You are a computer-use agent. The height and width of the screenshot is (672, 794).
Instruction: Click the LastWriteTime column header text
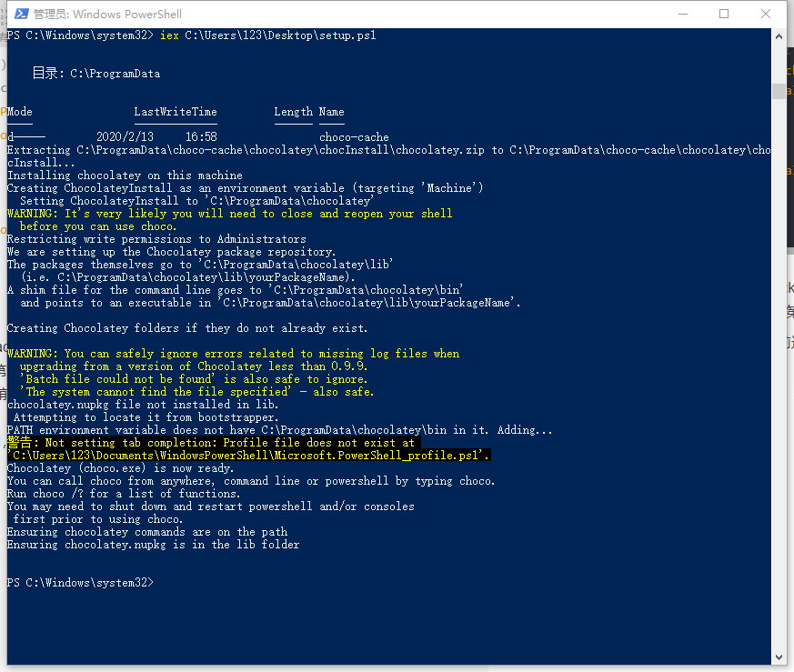[x=176, y=111]
